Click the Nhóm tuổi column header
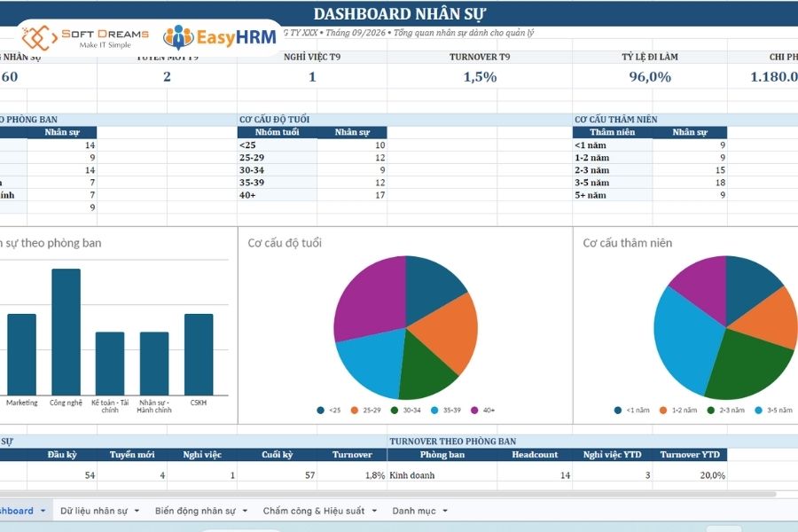798x532 pixels. tap(277, 132)
